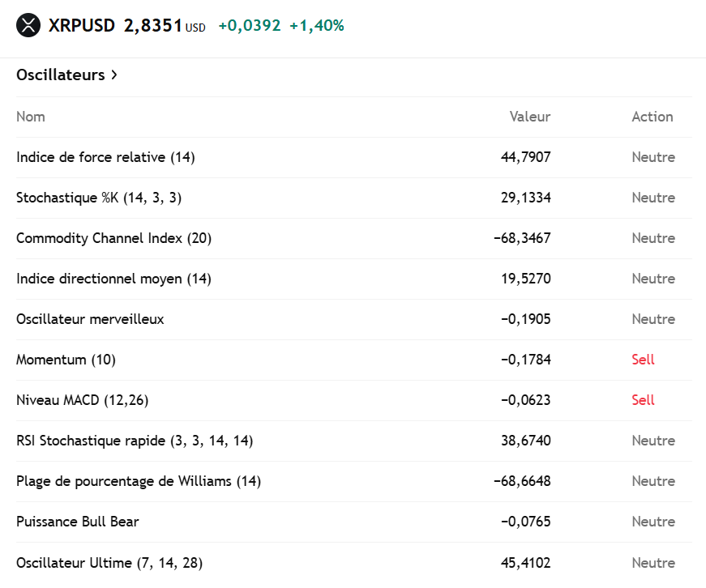This screenshot has height=588, width=706.
Task: Click the XRP coin logo icon
Action: coord(28,26)
